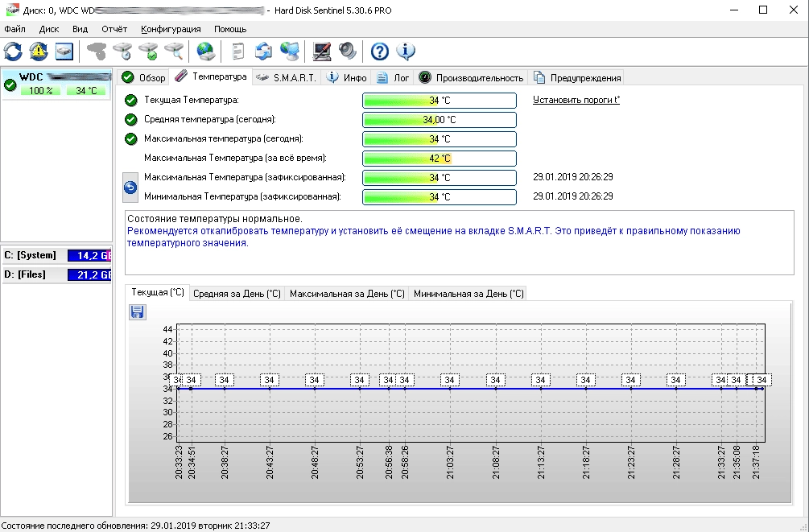Click the recorded maximum timestamp 29.01.2019 20:26:29
Screen dimensions: 809x532
[x=572, y=177]
